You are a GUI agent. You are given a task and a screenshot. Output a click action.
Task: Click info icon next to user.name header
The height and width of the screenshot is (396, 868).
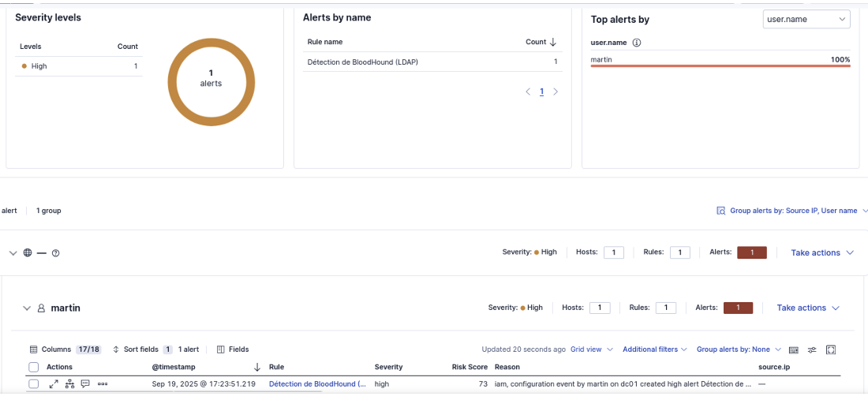click(637, 43)
